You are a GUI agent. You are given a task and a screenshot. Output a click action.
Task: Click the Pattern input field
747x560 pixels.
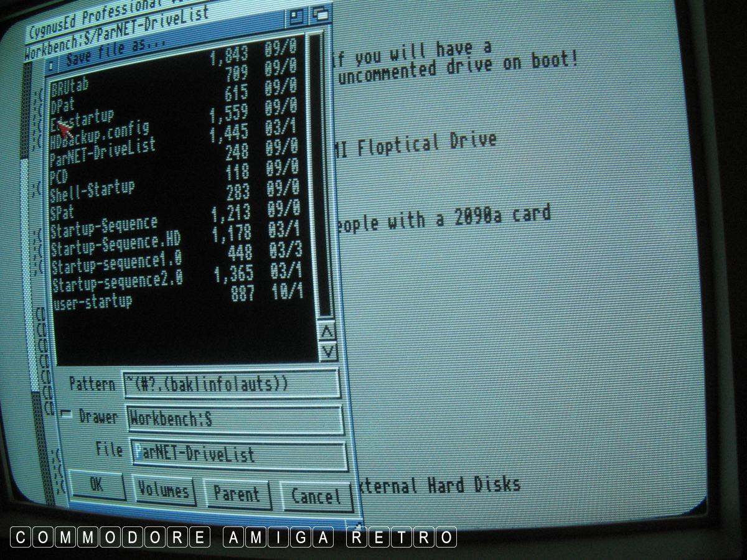232,384
